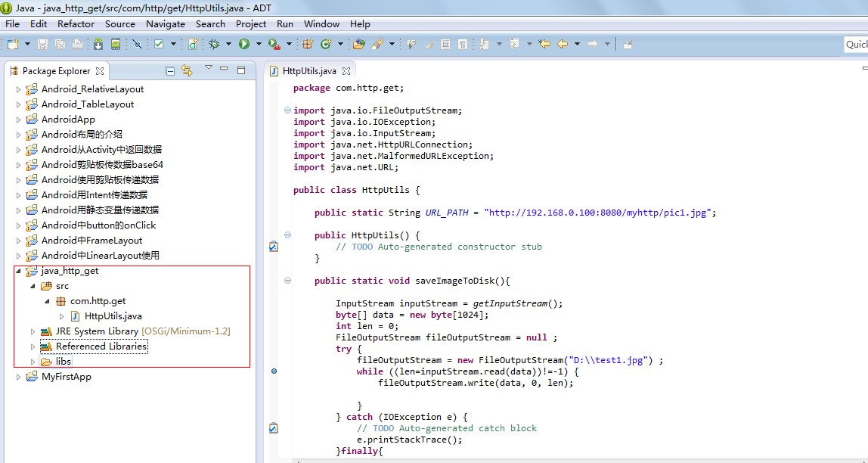Collapse the HttpUtils constructor fold marker

[x=287, y=235]
